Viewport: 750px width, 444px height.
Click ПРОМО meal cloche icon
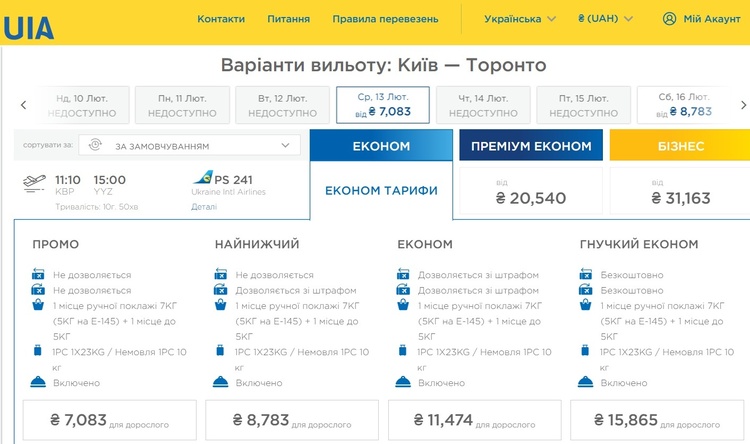[38, 382]
